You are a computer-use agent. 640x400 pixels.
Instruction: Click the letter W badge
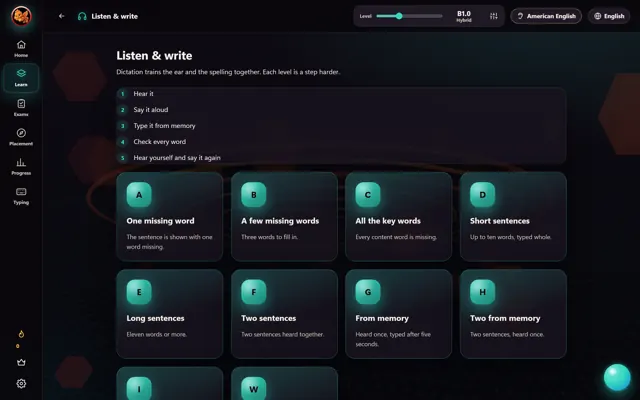pyautogui.click(x=254, y=388)
